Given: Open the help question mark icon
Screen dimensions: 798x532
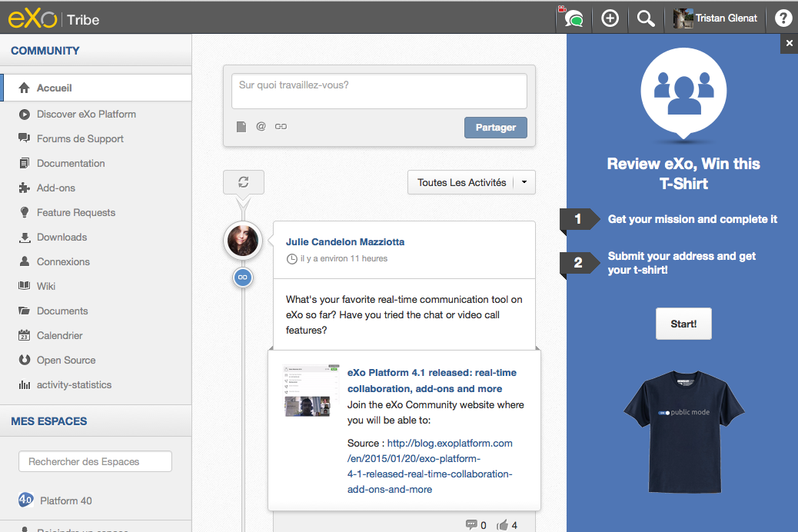Looking at the screenshot, I should (x=783, y=18).
